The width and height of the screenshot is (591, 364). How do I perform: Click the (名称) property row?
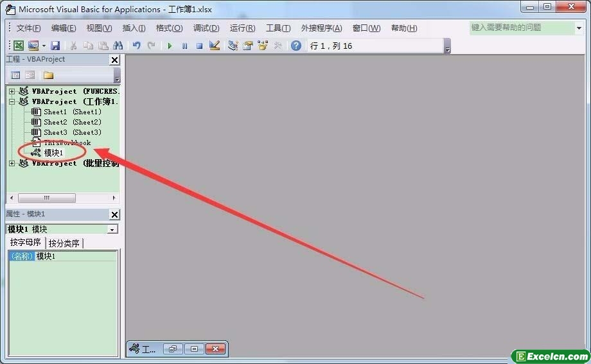coord(21,256)
